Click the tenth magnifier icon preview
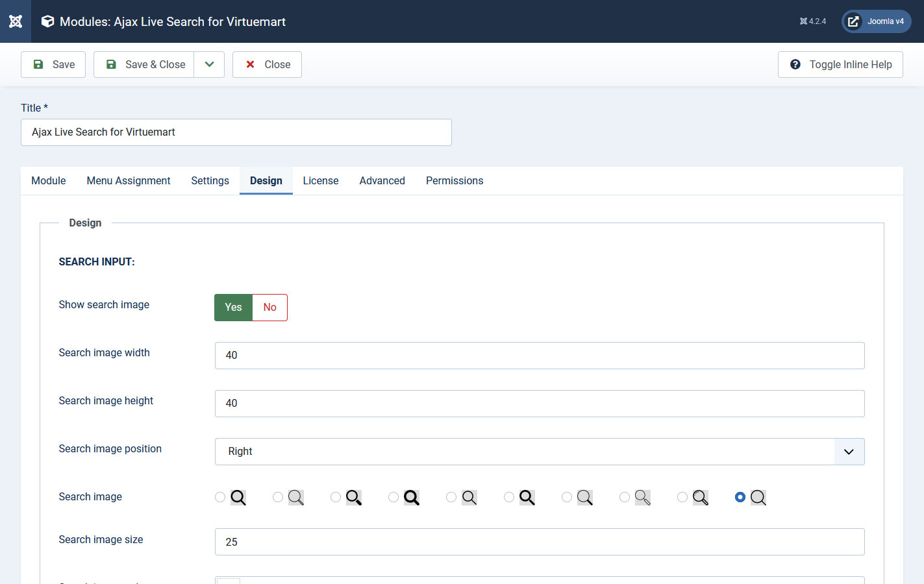The height and width of the screenshot is (584, 924). [758, 498]
